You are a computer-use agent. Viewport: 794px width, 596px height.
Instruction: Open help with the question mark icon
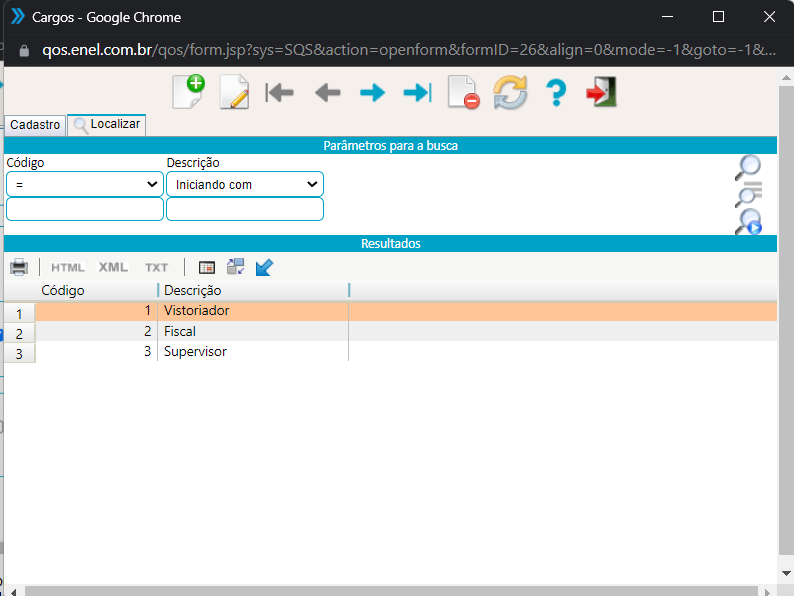(556, 93)
